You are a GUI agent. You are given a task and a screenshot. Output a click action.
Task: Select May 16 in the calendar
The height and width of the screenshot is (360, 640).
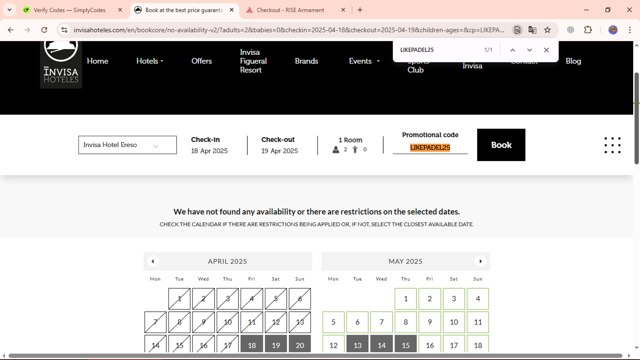pyautogui.click(x=429, y=345)
